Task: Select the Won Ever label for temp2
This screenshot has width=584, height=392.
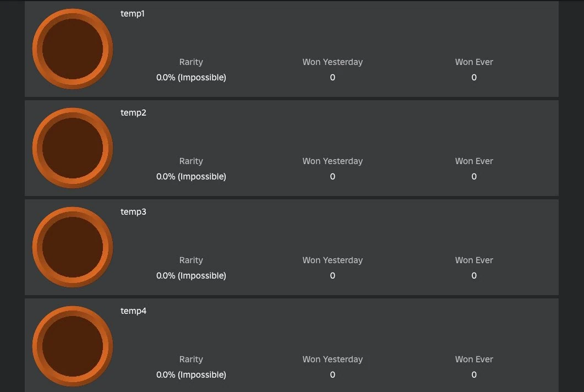Action: 474,161
